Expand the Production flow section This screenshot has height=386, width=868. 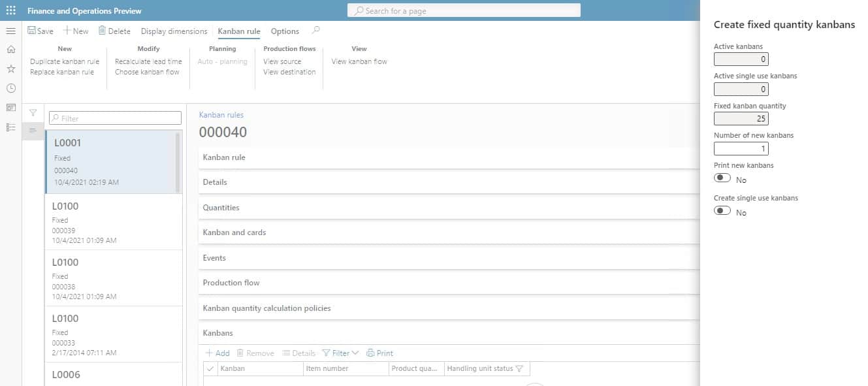pyautogui.click(x=449, y=283)
